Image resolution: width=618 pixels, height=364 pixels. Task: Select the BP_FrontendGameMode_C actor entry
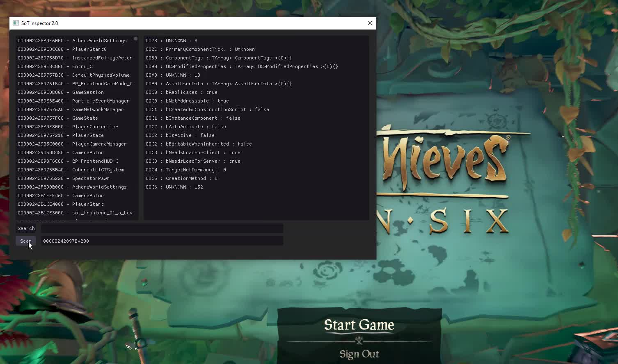[75, 84]
